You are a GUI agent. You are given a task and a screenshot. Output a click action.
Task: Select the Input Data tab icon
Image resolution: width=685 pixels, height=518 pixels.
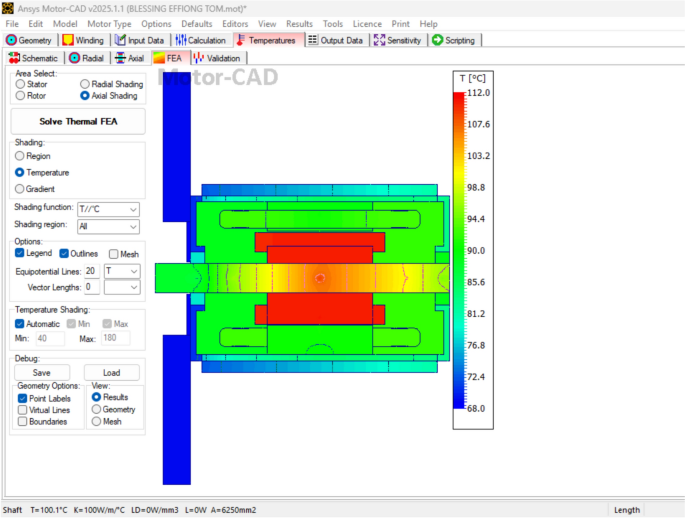click(120, 40)
